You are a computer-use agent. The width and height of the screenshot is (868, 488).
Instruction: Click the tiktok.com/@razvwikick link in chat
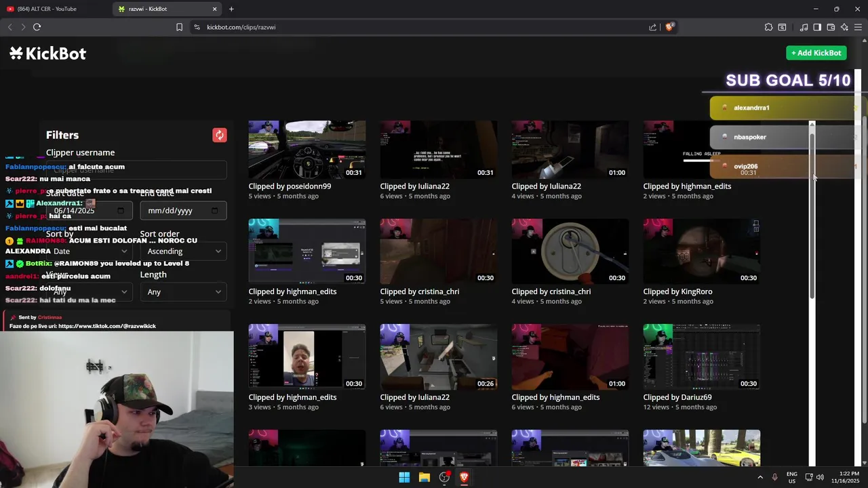[107, 326]
